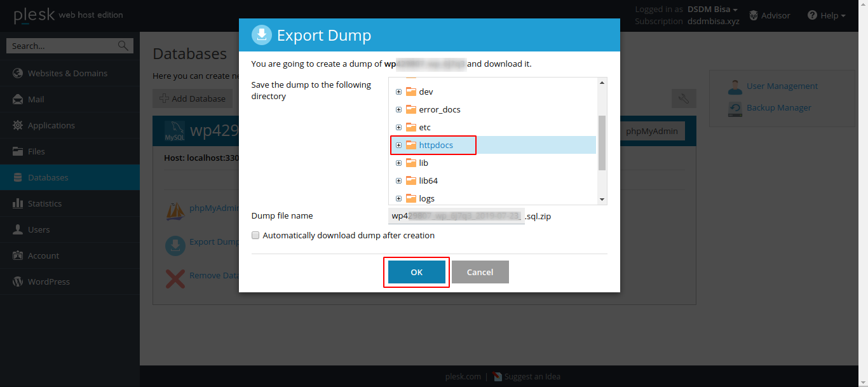868x387 pixels.
Task: Click the Plesk logo
Action: tap(34, 15)
